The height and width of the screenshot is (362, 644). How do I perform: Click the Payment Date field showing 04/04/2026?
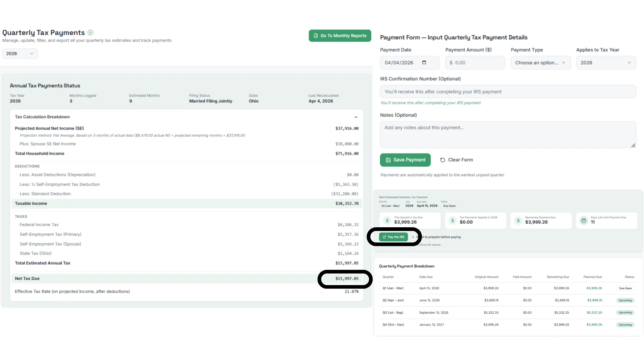tap(410, 63)
